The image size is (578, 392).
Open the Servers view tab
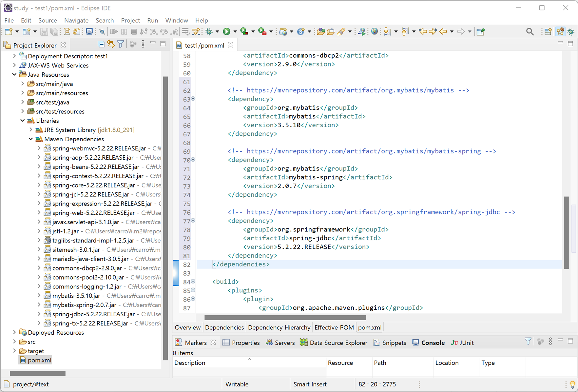pyautogui.click(x=280, y=343)
